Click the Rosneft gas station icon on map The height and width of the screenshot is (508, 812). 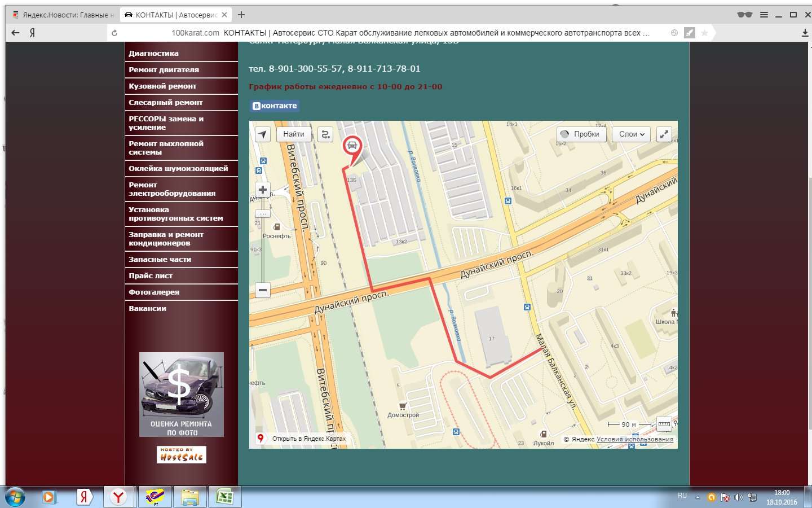point(277,227)
